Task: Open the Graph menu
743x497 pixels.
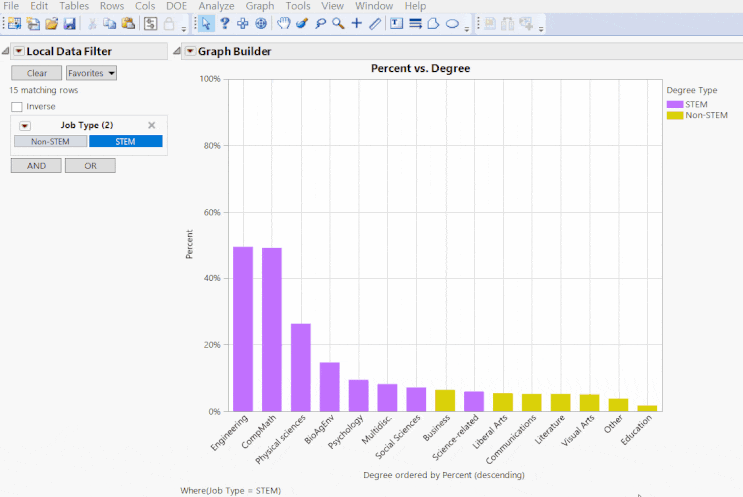Action: coord(260,6)
